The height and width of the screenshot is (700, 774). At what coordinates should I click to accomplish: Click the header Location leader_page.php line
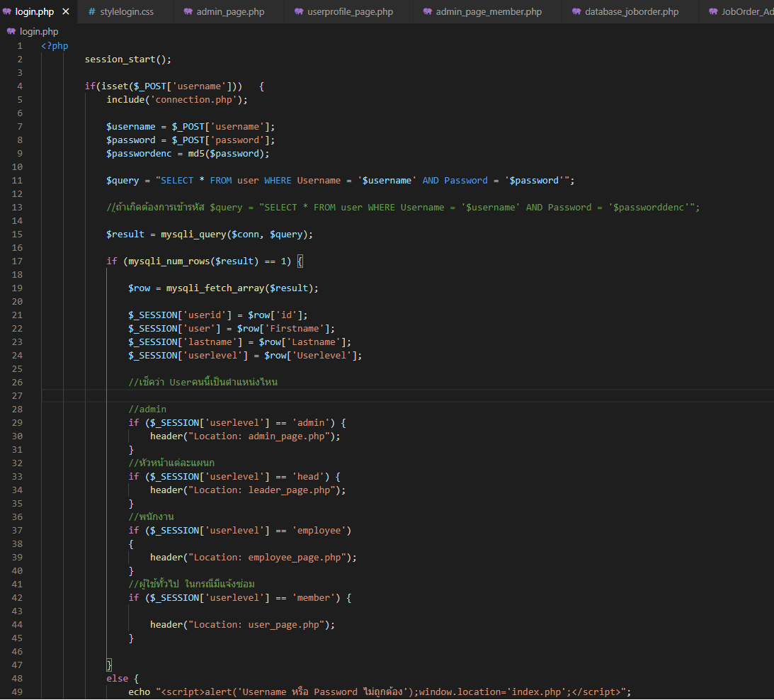pos(248,490)
